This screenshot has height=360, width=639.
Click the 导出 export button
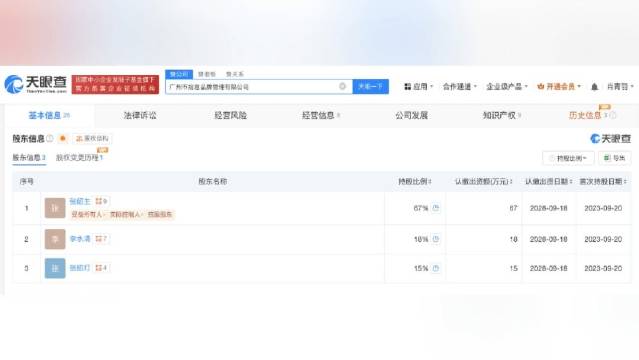point(615,158)
